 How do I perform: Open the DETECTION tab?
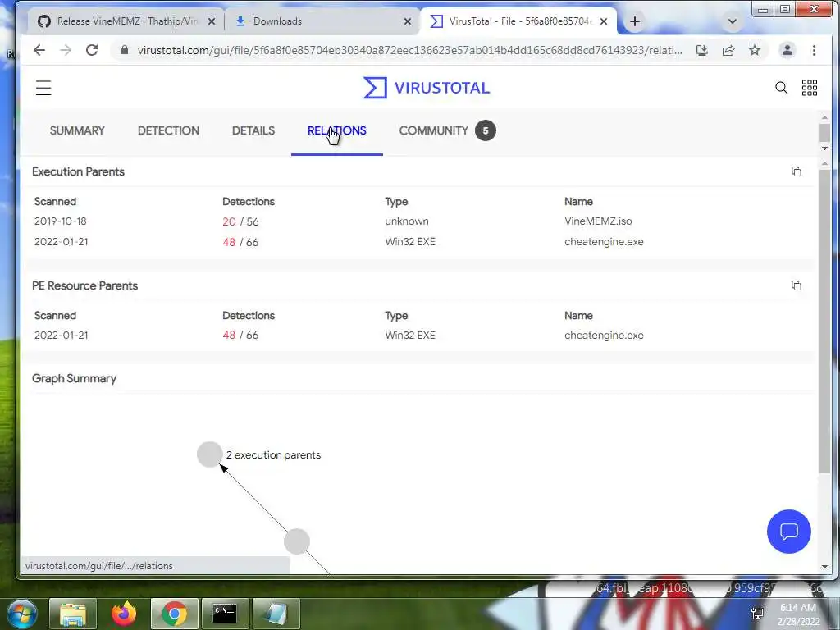tap(168, 130)
